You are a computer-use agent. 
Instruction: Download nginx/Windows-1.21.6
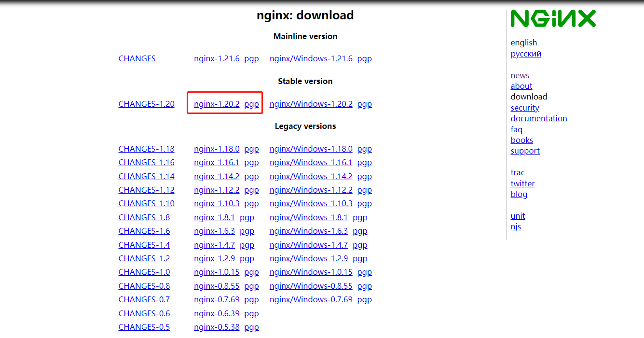coord(311,59)
